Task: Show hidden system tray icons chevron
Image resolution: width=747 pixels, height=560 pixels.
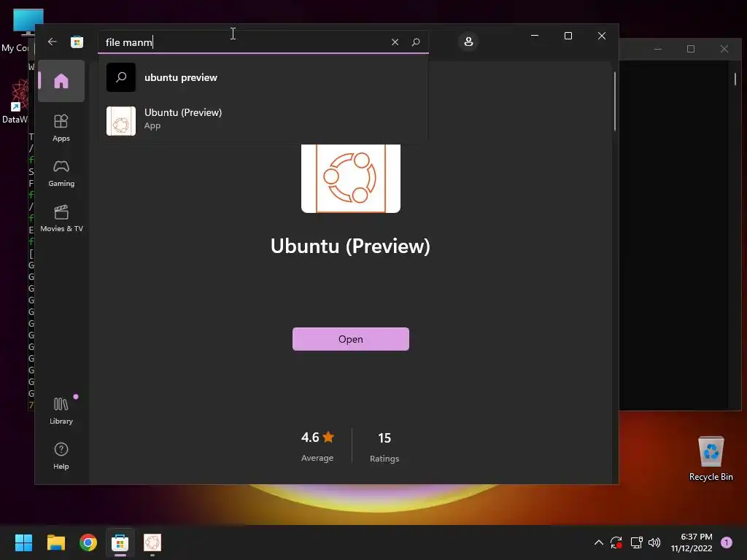Action: coord(599,542)
